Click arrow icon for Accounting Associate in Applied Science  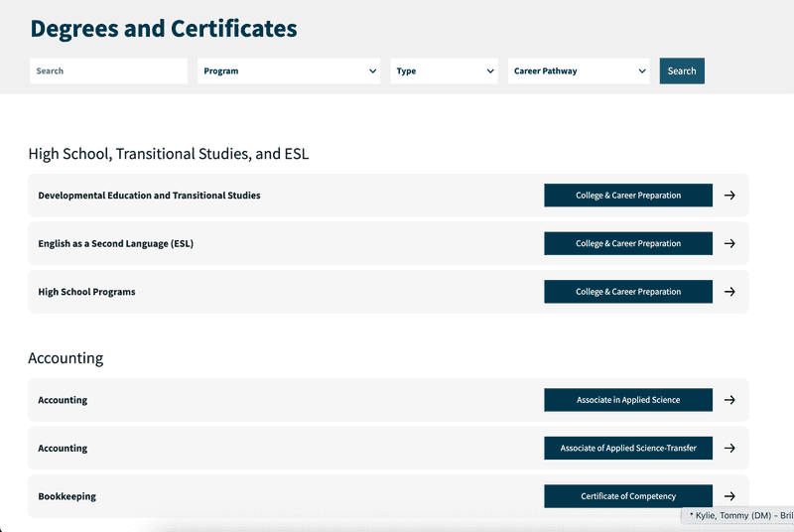click(729, 400)
